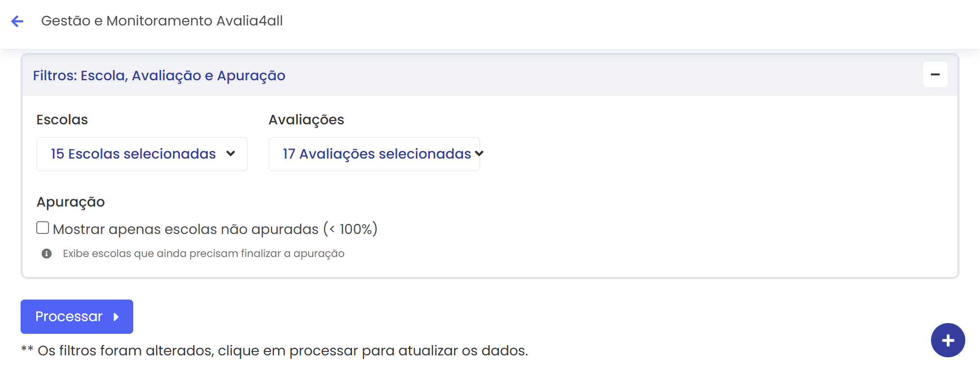Open the '17 Avaliações selecionadas' dropdown

(374, 154)
